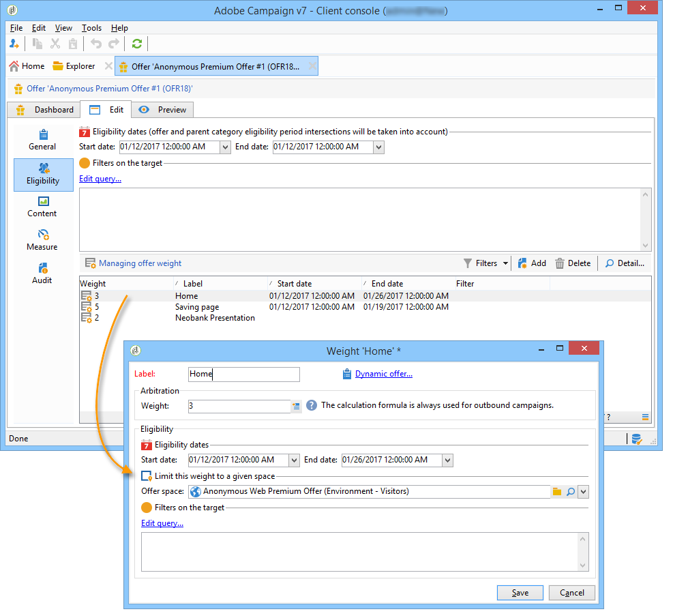Open the Offer space dropdown arrow
The height and width of the screenshot is (616, 673).
pyautogui.click(x=583, y=492)
